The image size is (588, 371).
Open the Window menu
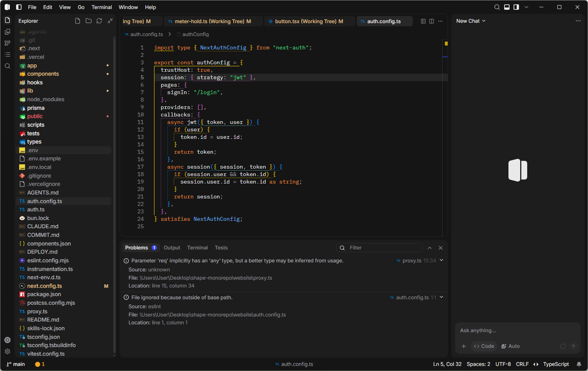pos(128,7)
